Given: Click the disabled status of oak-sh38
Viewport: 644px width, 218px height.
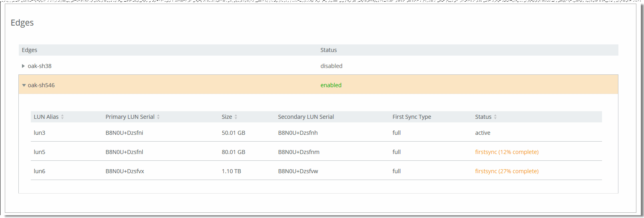Looking at the screenshot, I should click(x=331, y=66).
